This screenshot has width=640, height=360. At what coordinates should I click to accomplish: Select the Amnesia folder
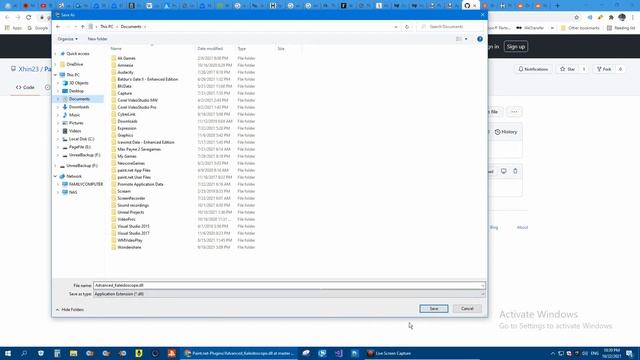pos(125,65)
